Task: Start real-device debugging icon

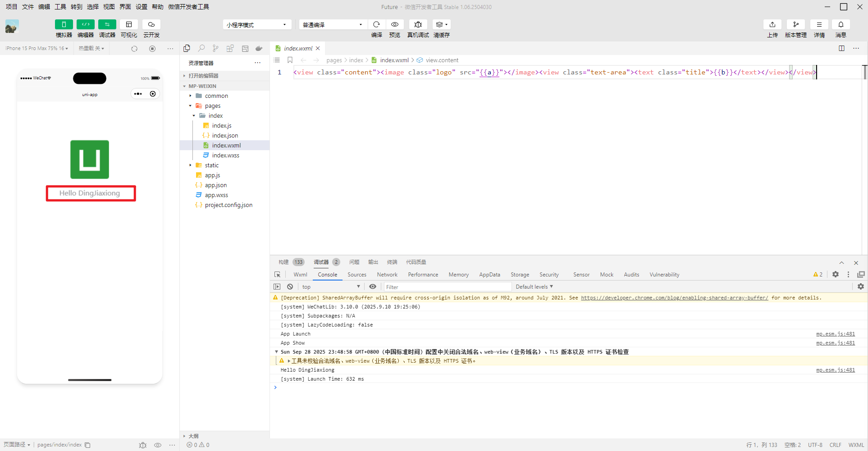Action: click(x=418, y=24)
